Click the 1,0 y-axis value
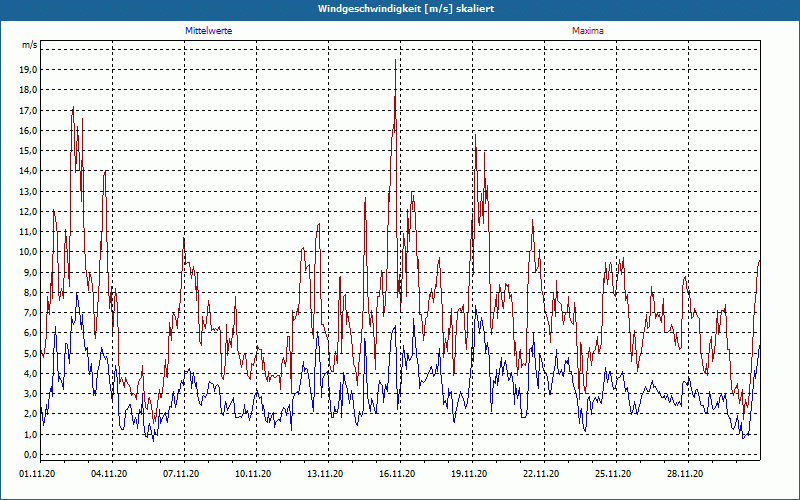The width and height of the screenshot is (800, 500). 30,434
